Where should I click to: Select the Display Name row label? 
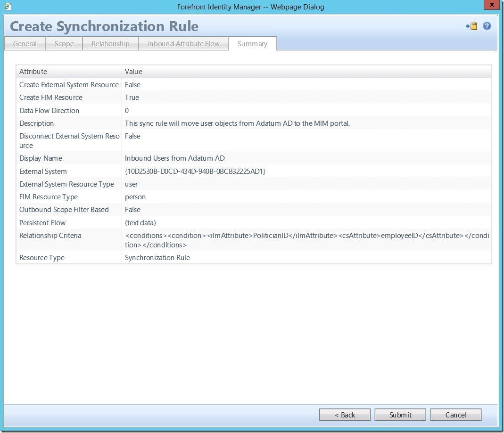tap(41, 158)
